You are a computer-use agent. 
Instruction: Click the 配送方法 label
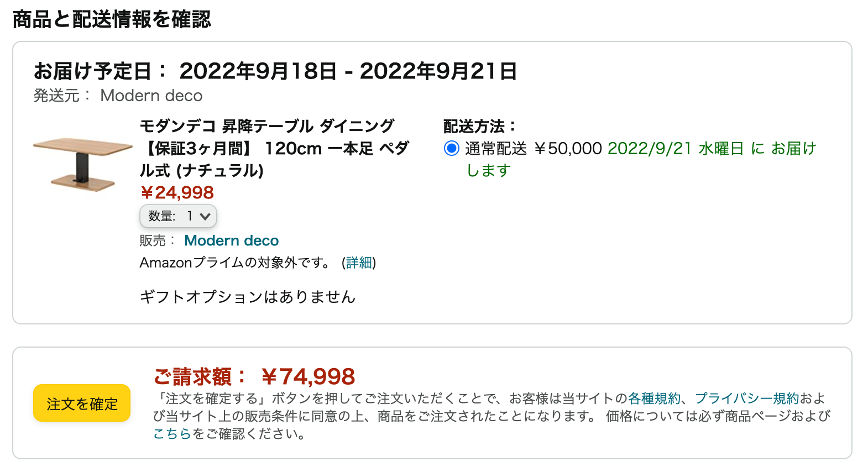(479, 127)
